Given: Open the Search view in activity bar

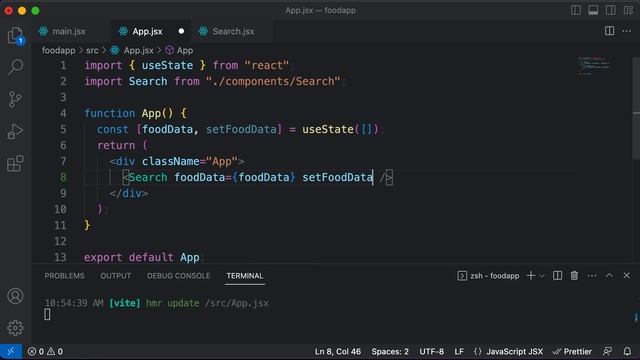Looking at the screenshot, I should pyautogui.click(x=15, y=67).
